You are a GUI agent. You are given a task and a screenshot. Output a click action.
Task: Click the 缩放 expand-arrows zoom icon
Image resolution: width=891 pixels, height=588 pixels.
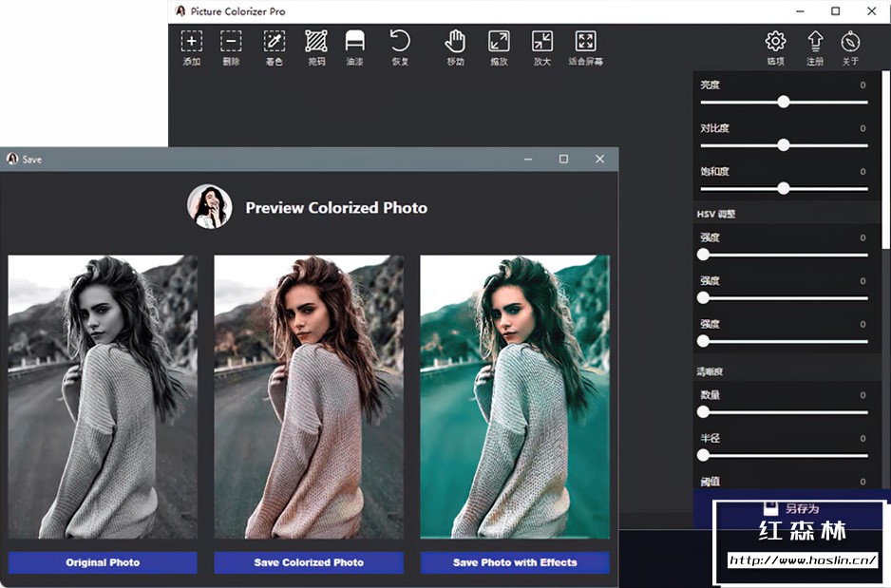499,42
